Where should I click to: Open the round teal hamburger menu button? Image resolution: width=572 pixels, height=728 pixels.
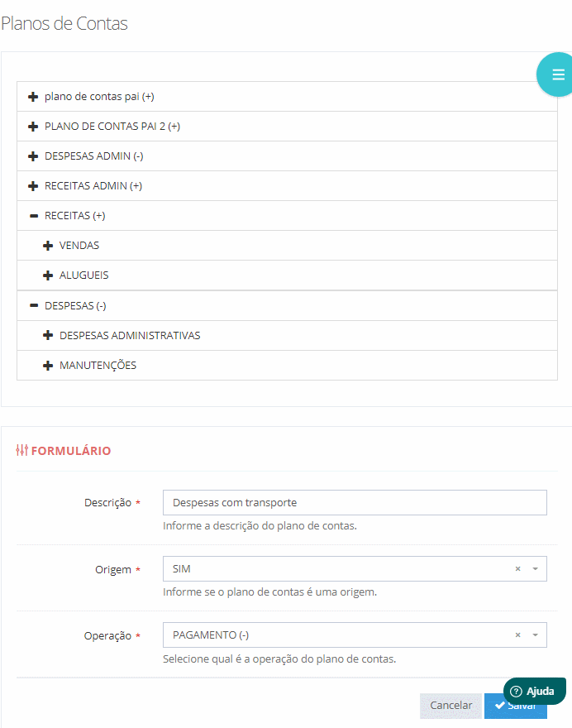557,74
